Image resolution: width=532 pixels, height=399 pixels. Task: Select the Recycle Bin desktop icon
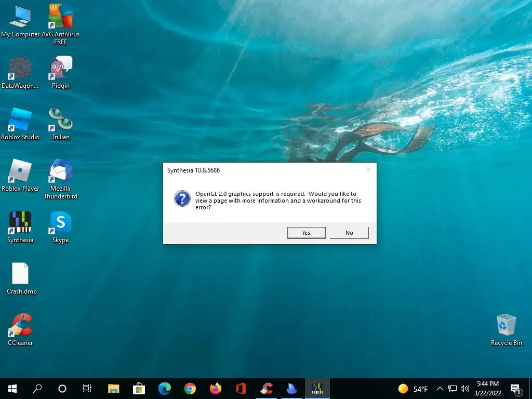(x=506, y=330)
